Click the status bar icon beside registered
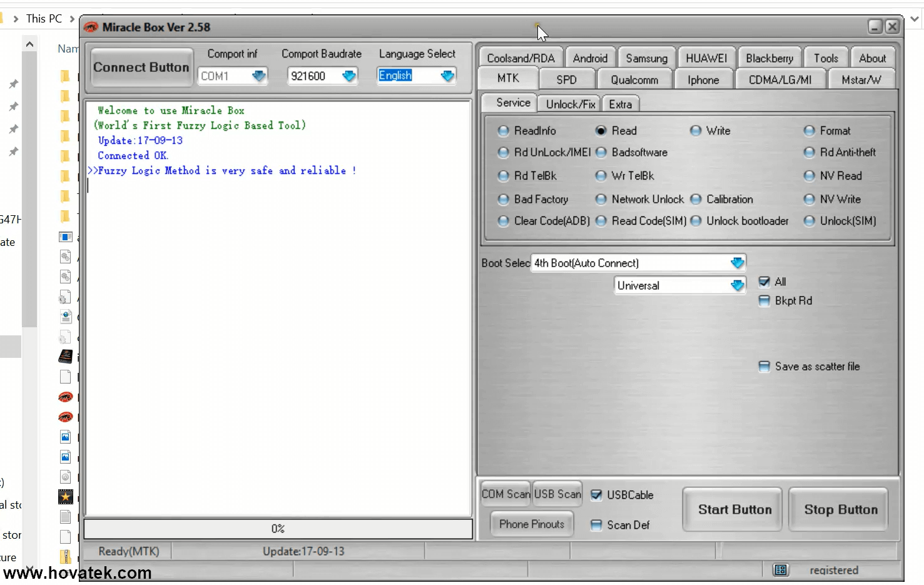924x585 pixels. tap(780, 570)
